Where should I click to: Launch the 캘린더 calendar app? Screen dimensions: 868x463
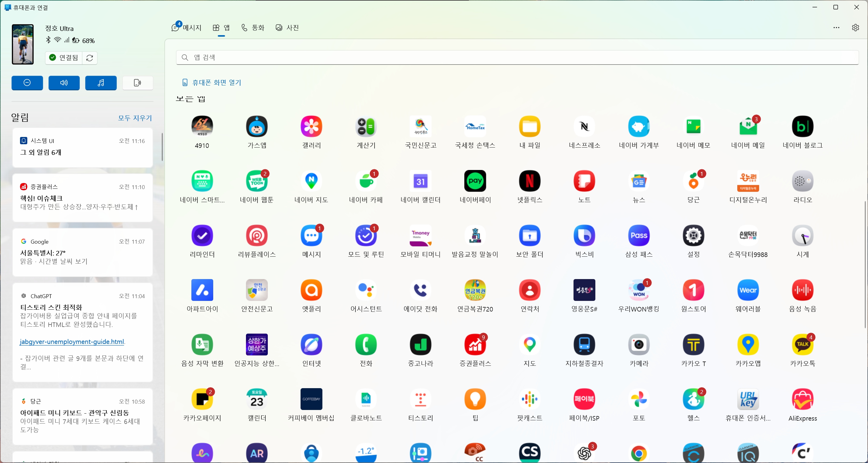click(257, 399)
